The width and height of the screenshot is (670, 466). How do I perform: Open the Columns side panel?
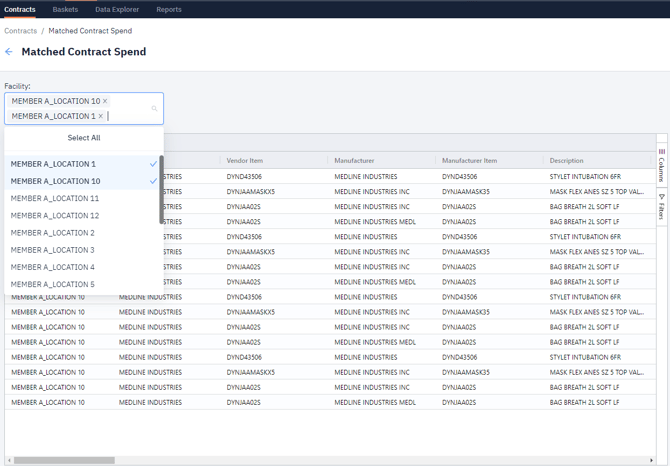click(x=661, y=164)
